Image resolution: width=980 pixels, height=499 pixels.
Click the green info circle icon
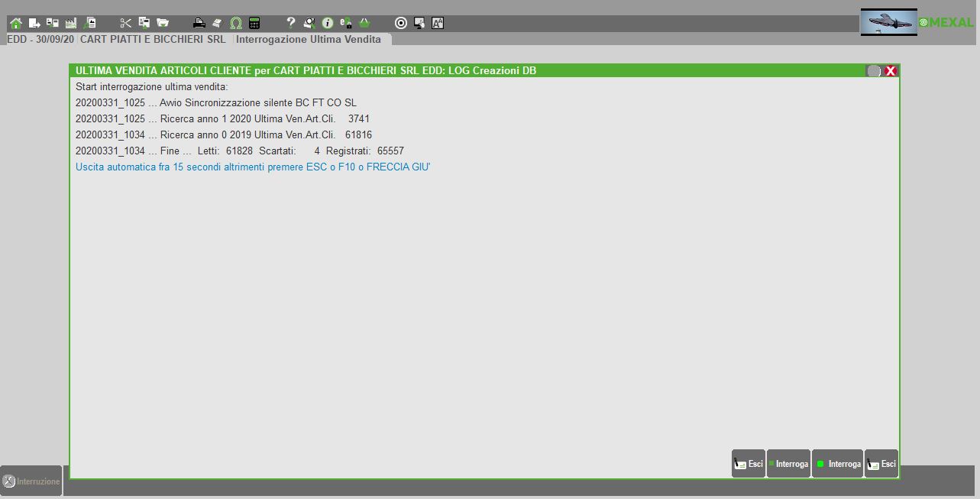[x=328, y=23]
